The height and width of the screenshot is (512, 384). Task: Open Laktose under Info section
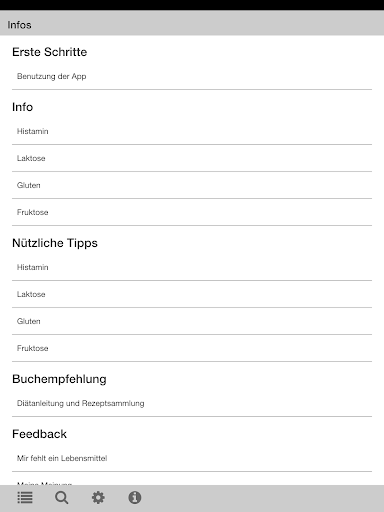click(192, 158)
